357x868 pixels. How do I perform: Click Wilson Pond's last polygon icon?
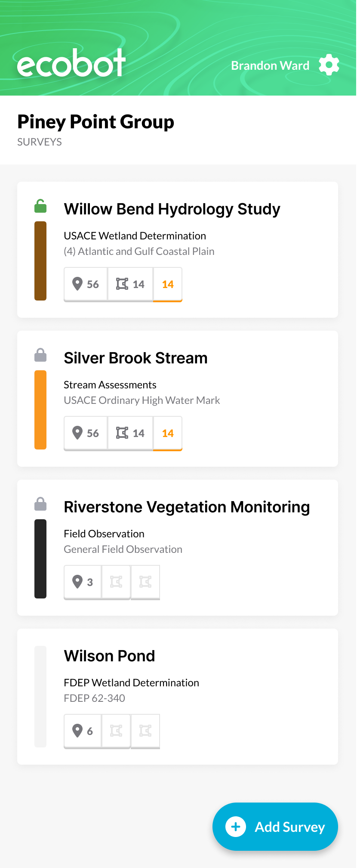click(145, 731)
